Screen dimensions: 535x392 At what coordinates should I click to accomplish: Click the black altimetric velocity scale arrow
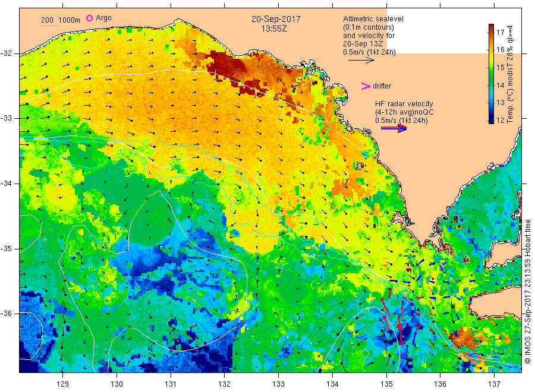click(x=361, y=61)
